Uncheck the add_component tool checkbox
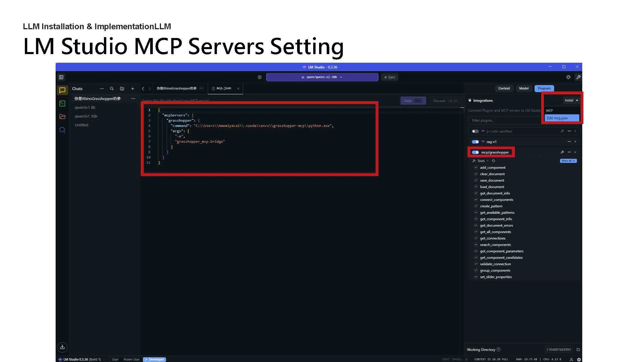 (476, 168)
